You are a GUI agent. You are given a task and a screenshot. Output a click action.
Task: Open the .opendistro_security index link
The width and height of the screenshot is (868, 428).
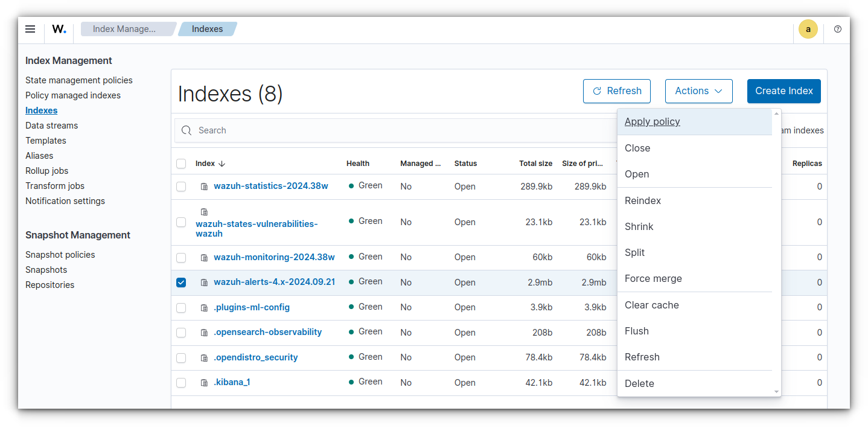[x=256, y=357]
